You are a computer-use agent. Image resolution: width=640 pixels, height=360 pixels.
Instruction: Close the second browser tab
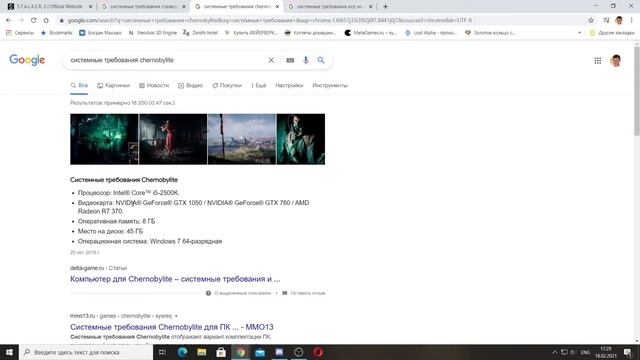click(x=184, y=7)
